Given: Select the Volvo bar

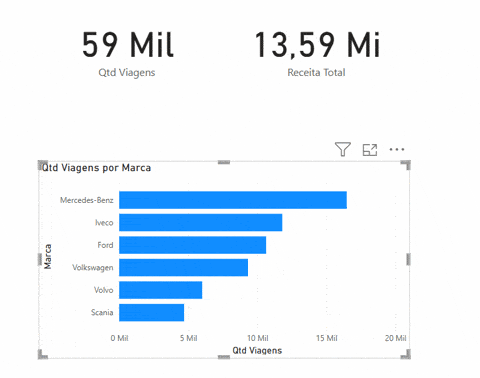Looking at the screenshot, I should click(160, 290).
